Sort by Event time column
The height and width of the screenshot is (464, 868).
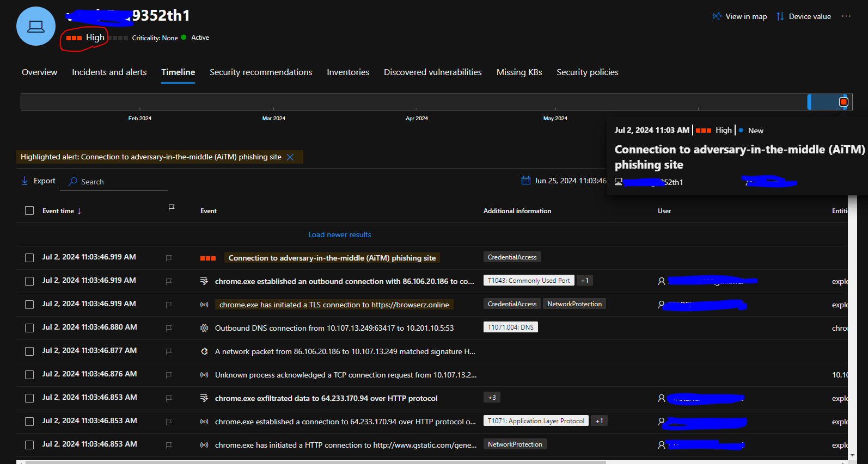62,211
